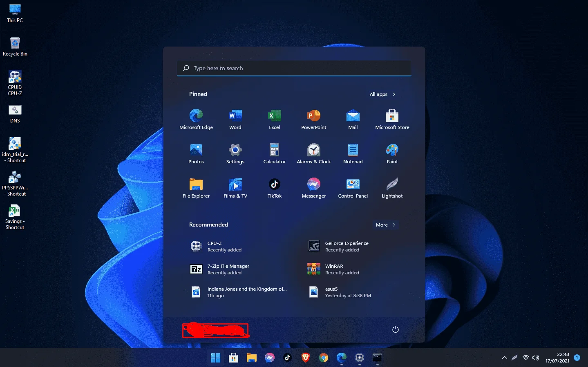
Task: Open Messenger from the Pinned section
Action: (x=314, y=188)
